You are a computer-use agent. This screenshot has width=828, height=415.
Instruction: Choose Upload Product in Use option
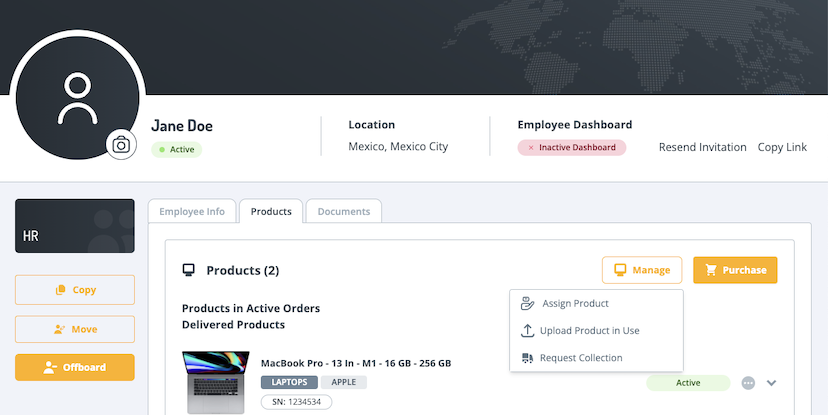pyautogui.click(x=589, y=331)
